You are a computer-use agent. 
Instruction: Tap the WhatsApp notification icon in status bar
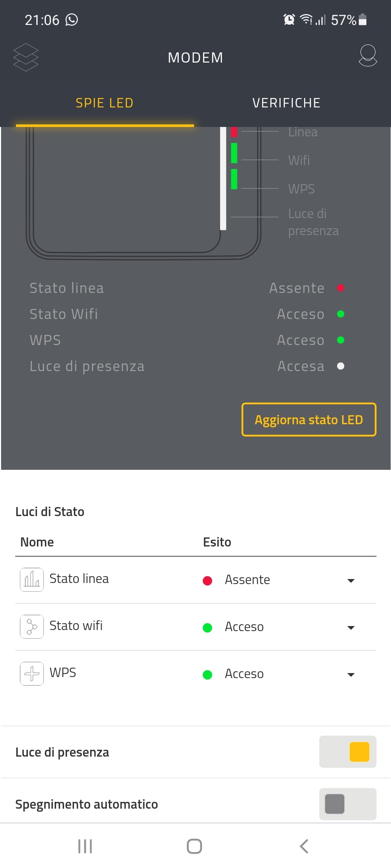(72, 20)
